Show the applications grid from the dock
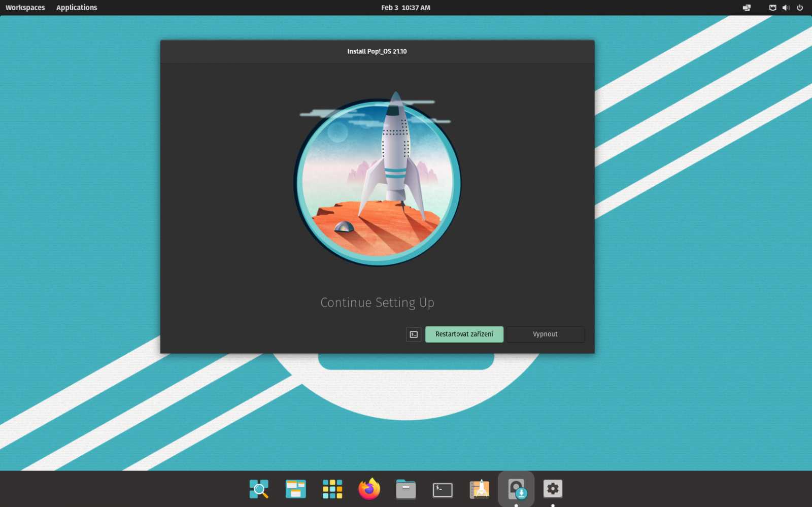 (332, 489)
